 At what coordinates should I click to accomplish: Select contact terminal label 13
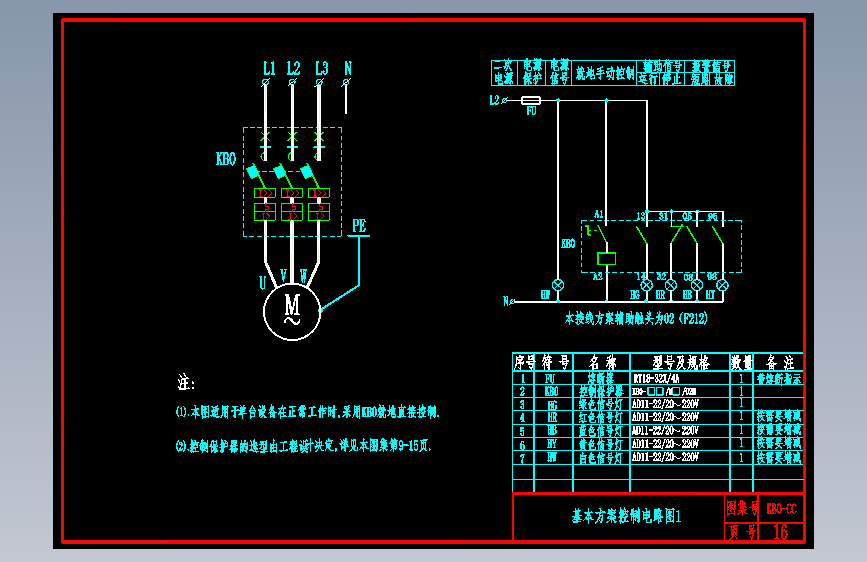tap(640, 216)
